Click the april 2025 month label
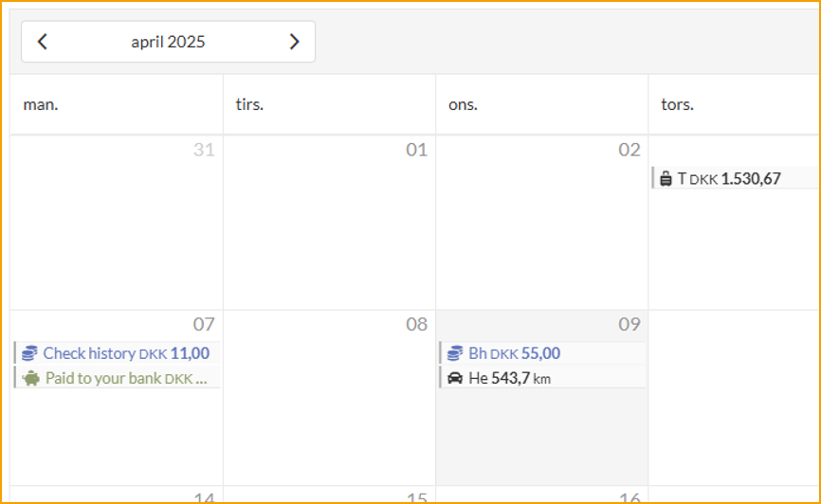 point(168,42)
